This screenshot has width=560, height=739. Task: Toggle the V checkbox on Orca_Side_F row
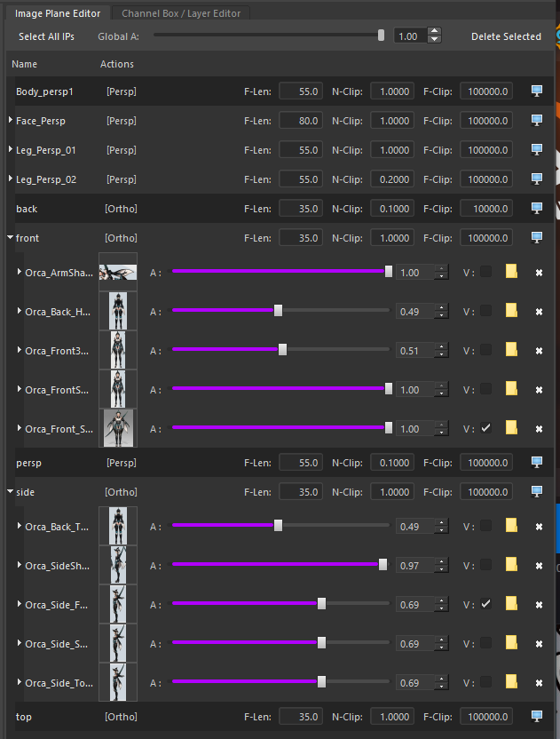tap(485, 604)
